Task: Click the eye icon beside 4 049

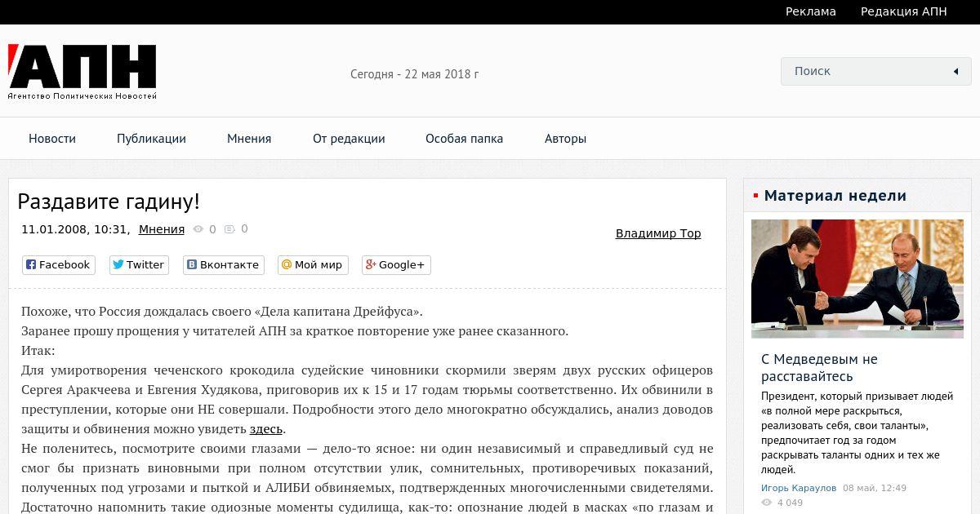Action: coord(766,503)
